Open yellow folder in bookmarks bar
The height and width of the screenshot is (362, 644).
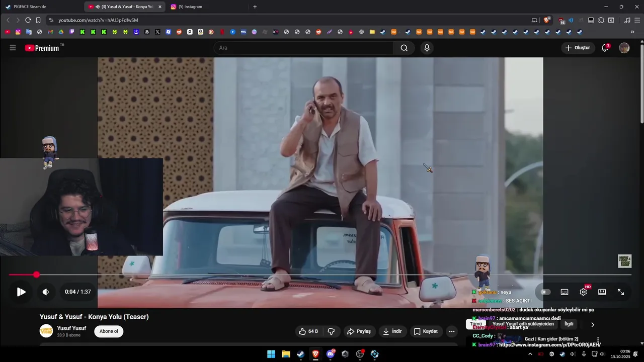pos(372,32)
